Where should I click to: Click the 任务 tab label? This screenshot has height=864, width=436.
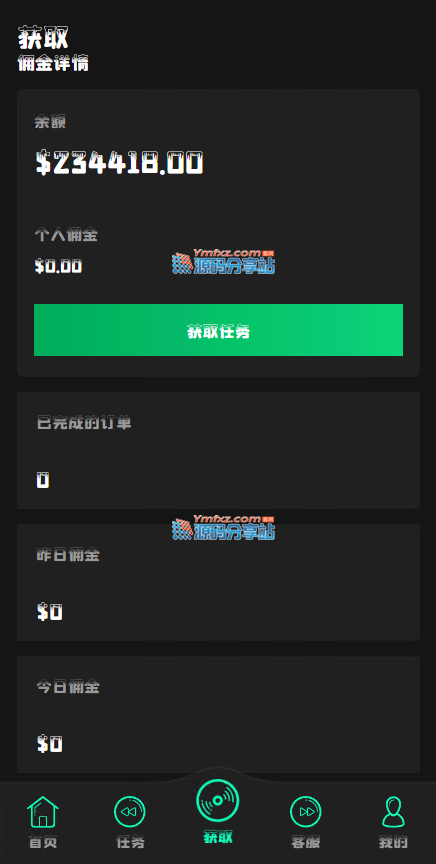point(130,842)
